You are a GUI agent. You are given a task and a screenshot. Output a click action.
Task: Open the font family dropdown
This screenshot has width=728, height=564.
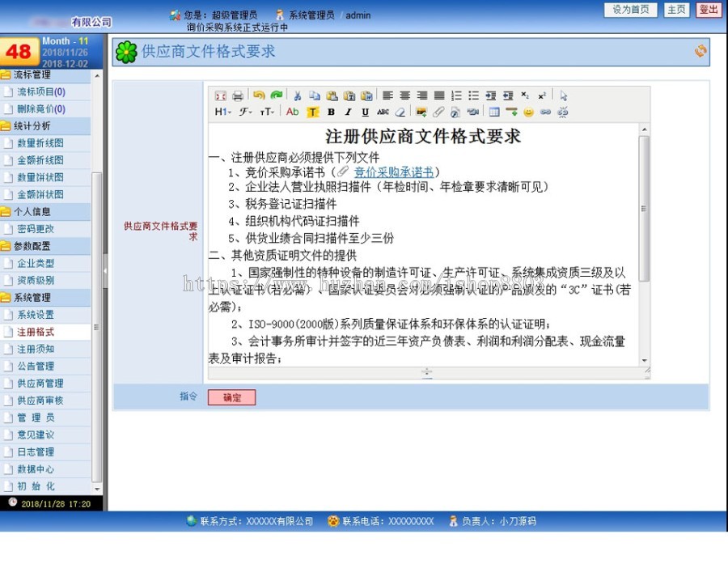(246, 112)
